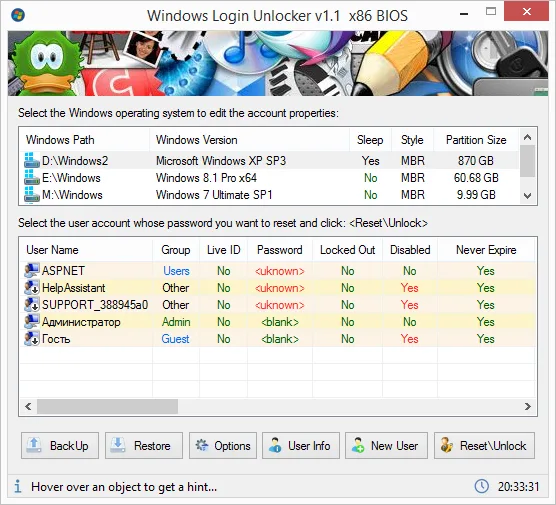The image size is (556, 505).
Task: Click the horizontal scrollbar thumb in user list
Action: click(107, 406)
